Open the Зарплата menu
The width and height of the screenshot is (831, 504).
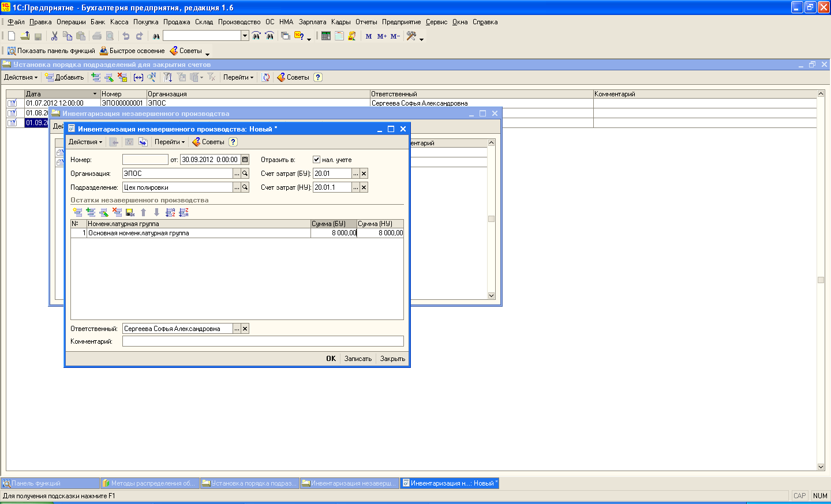pyautogui.click(x=312, y=22)
